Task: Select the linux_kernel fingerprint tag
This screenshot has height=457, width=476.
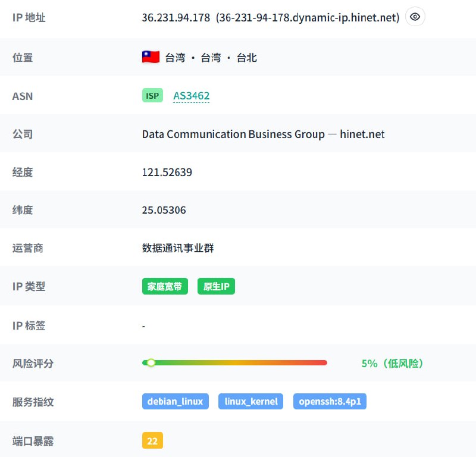Action: pos(250,401)
